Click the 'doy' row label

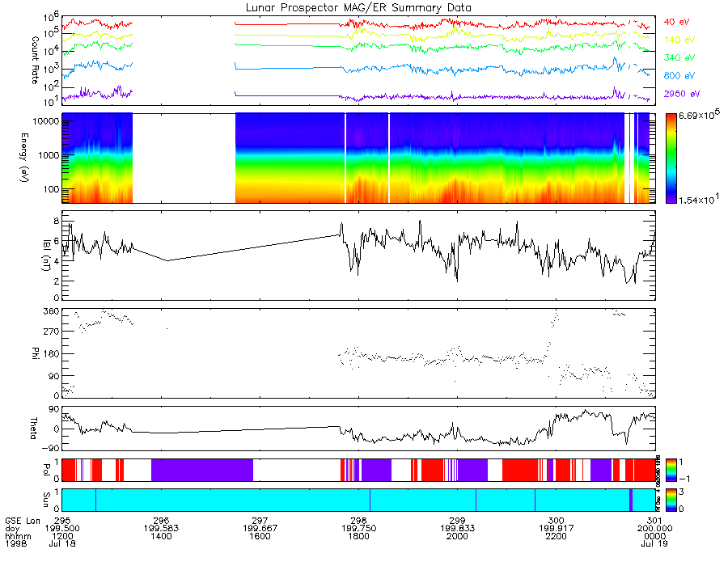click(x=12, y=529)
